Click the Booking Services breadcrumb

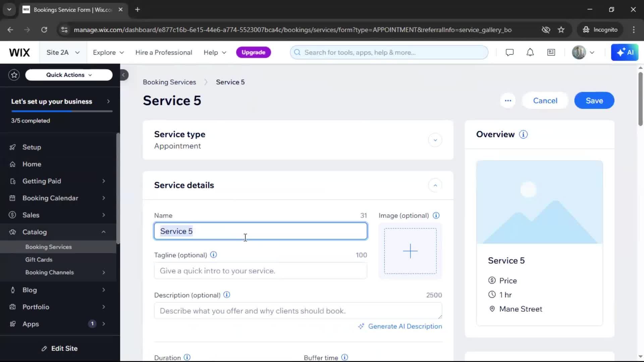pos(169,82)
